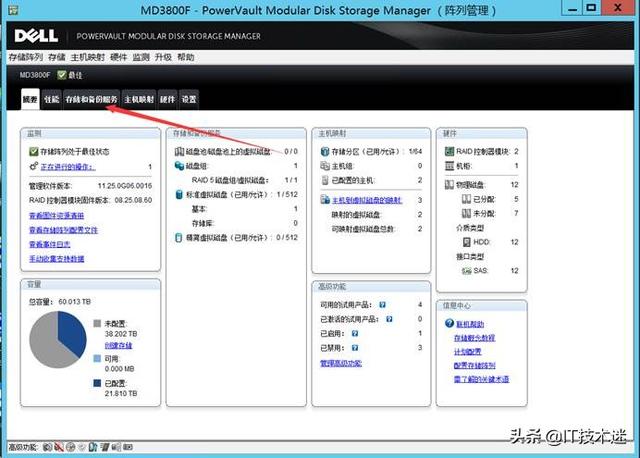
Task: Click help icon next to 已禁用
Action: (355, 348)
